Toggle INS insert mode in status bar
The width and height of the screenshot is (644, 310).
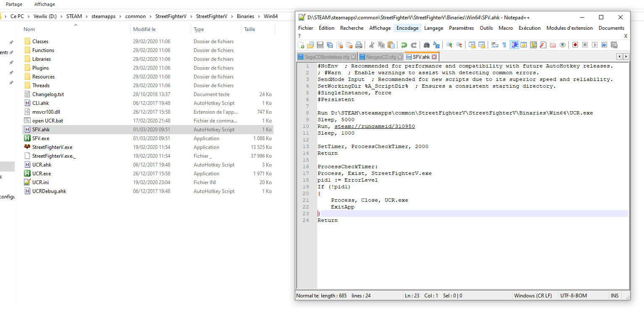615,295
